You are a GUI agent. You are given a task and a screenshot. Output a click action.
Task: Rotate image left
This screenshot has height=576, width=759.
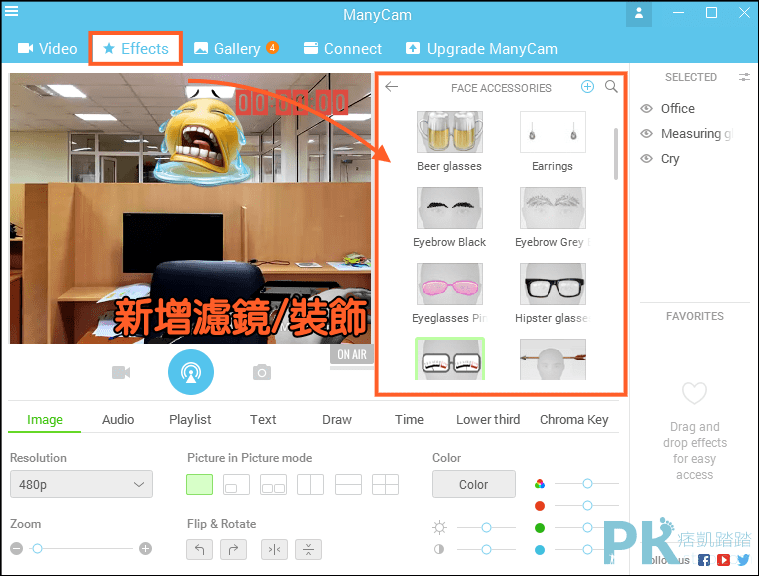pyautogui.click(x=199, y=549)
